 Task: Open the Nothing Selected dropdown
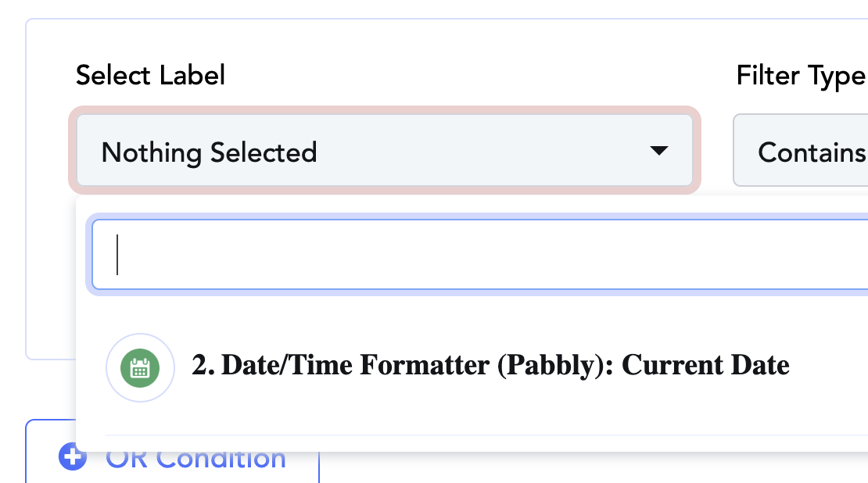[x=385, y=151]
